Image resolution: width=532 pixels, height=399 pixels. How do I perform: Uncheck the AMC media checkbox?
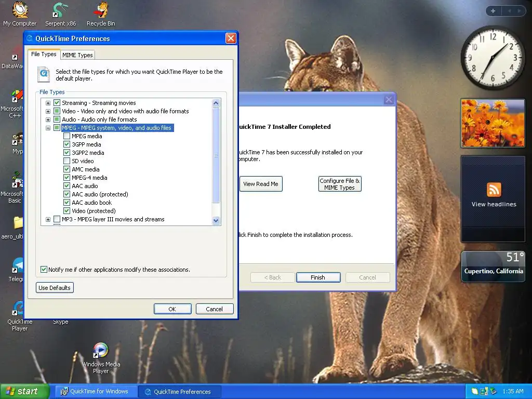tap(67, 169)
